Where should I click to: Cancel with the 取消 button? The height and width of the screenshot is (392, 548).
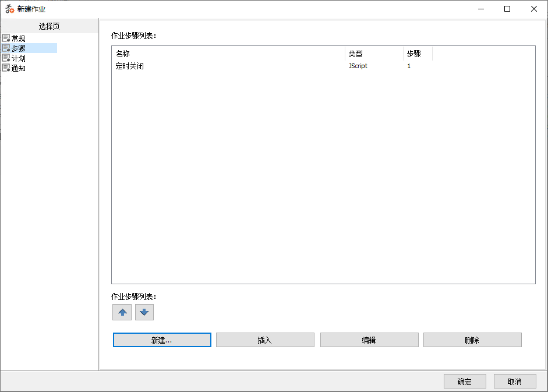click(x=515, y=381)
